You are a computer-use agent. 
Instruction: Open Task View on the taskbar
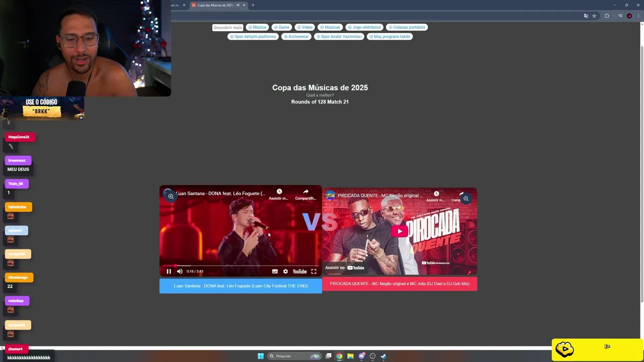pos(329,356)
